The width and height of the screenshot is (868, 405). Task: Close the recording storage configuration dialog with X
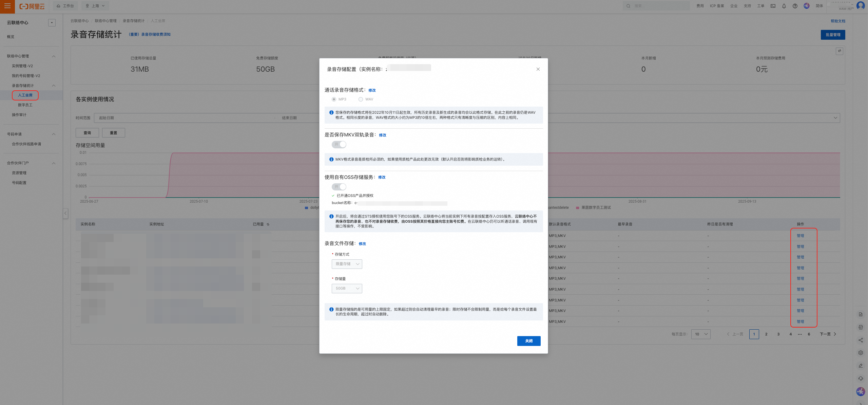[538, 69]
